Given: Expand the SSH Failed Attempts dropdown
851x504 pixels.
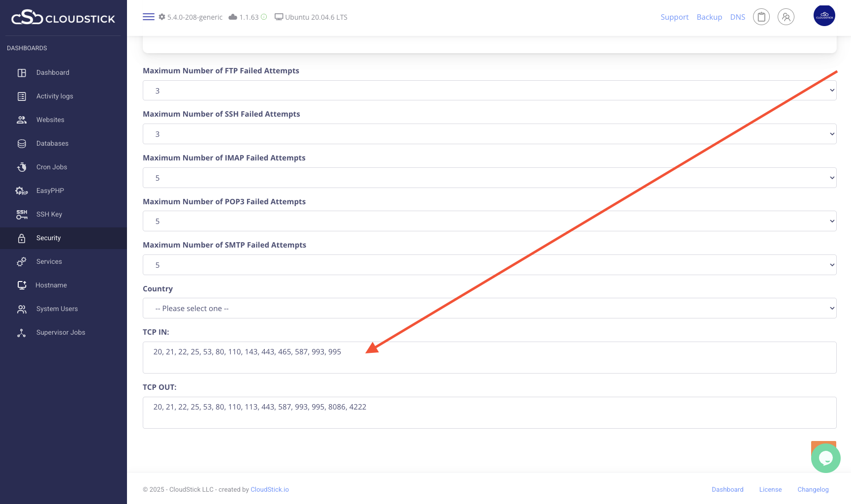Looking at the screenshot, I should click(489, 134).
